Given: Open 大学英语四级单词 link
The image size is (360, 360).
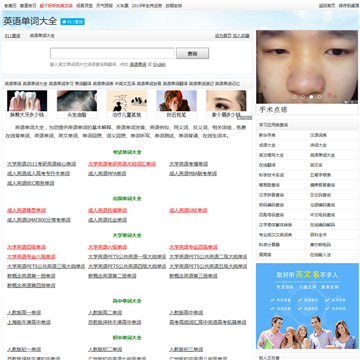Looking at the screenshot, I should tap(26, 247).
